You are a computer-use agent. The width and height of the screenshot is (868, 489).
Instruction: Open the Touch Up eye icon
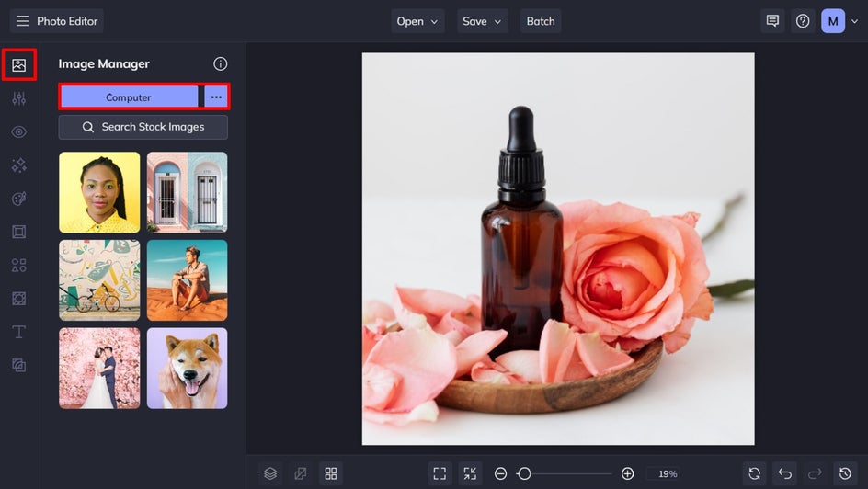click(x=18, y=131)
